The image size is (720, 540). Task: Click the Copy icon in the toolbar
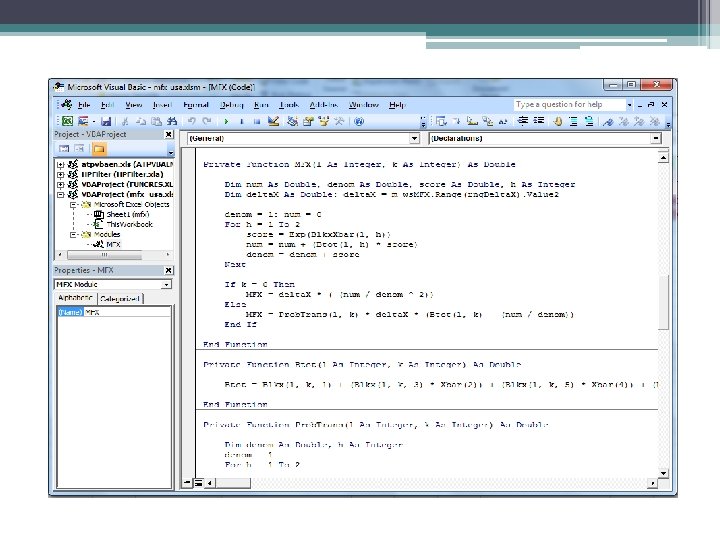point(141,121)
